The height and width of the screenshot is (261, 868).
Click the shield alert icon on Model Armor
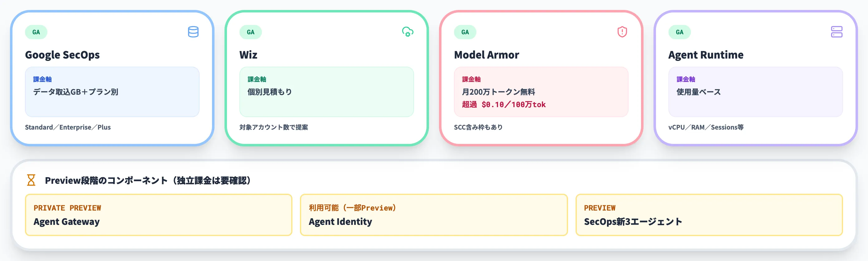pos(622,32)
